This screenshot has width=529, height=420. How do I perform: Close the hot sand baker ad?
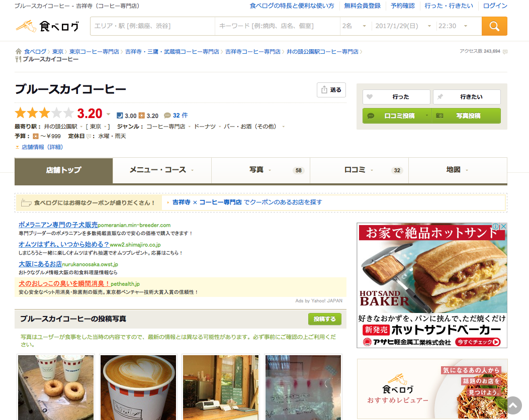click(x=503, y=226)
